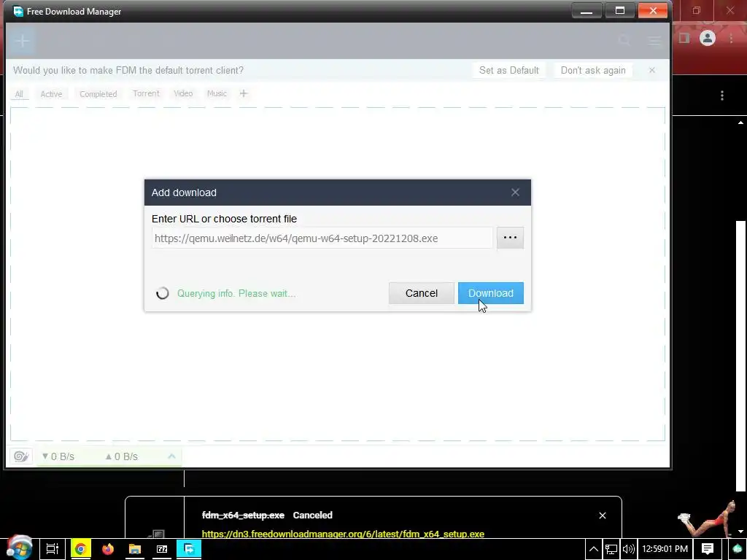This screenshot has width=747, height=560.
Task: Close the Add download dialog with X
Action: pos(515,192)
